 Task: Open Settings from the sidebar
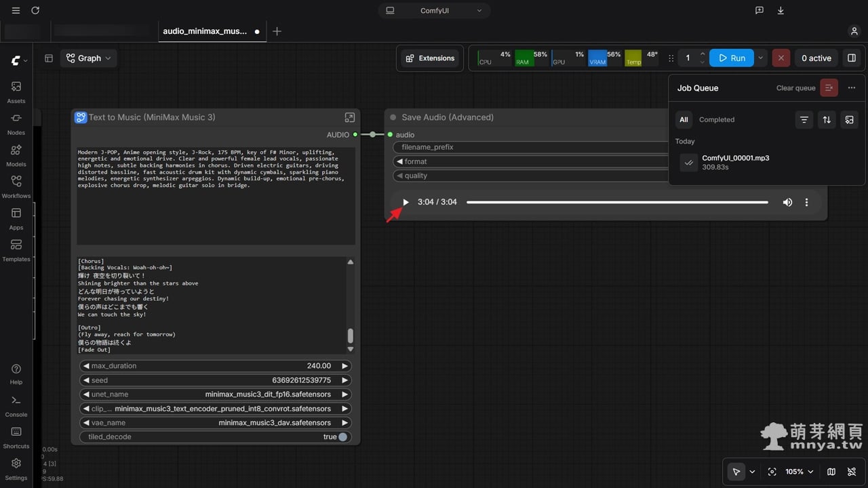(16, 469)
